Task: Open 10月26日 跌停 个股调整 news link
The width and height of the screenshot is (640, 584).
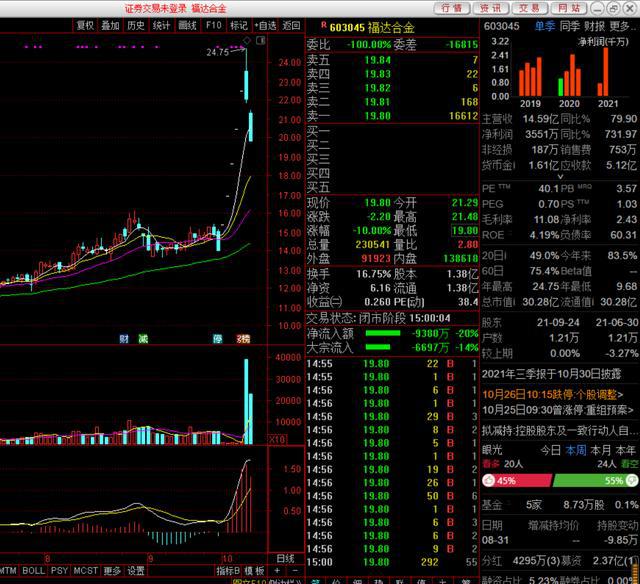Action: pyautogui.click(x=553, y=395)
